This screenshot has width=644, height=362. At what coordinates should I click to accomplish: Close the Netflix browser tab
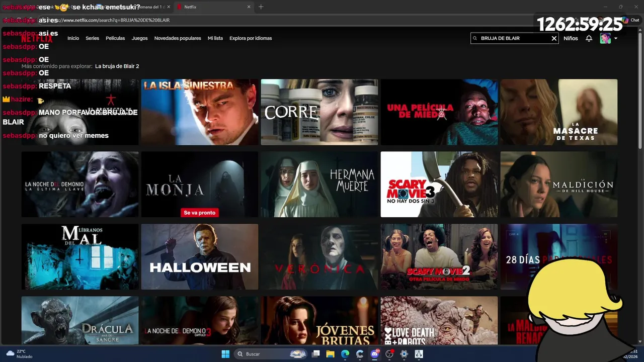coord(249,7)
